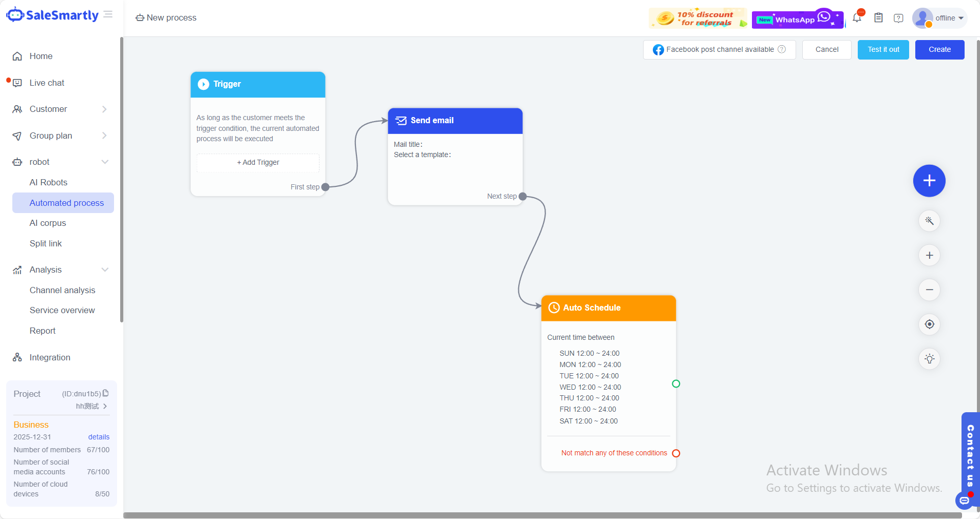Open the lightbulb tips icon
The width and height of the screenshot is (980, 519).
point(929,359)
